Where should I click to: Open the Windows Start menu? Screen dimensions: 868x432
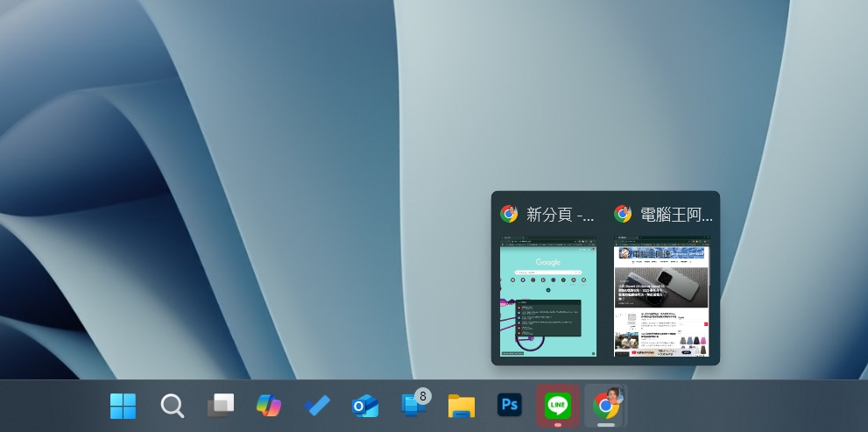tap(123, 406)
